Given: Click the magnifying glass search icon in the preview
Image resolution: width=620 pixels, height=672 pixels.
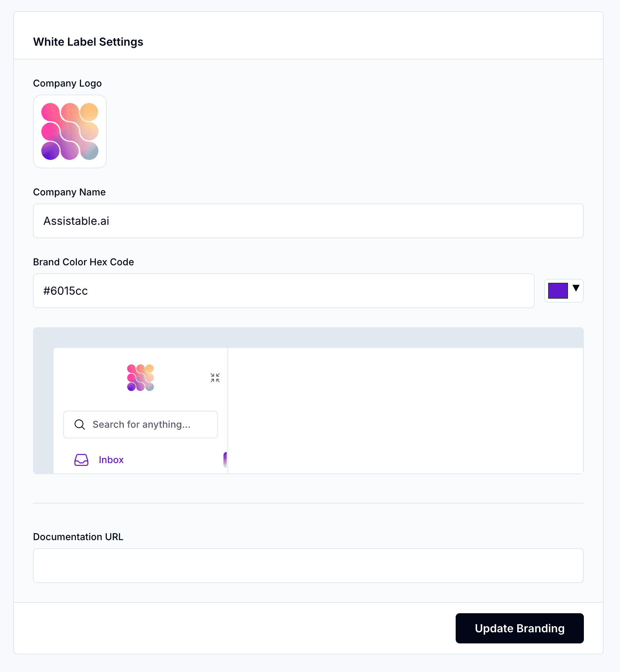Looking at the screenshot, I should 80,424.
